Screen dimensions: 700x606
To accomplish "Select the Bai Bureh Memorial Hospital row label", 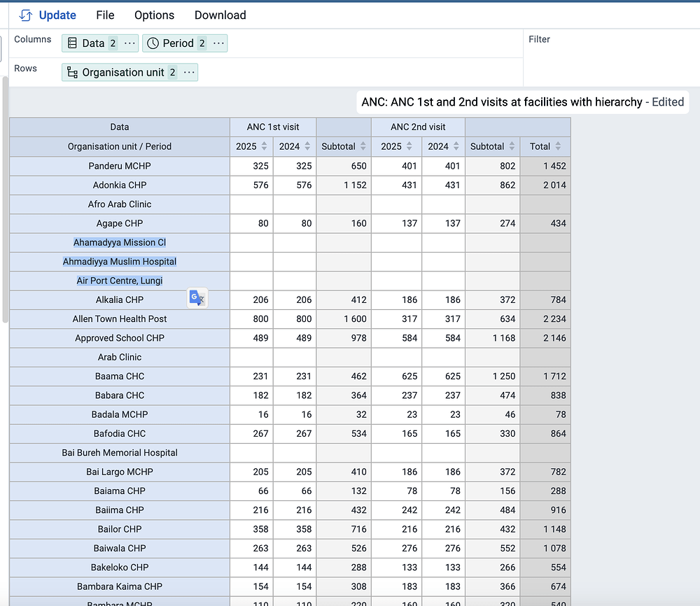I will [x=120, y=453].
